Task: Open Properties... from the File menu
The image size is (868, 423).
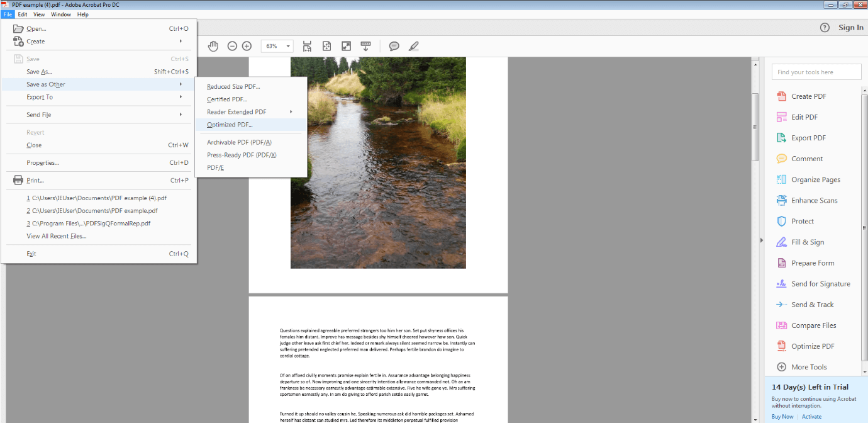Action: pyautogui.click(x=99, y=162)
